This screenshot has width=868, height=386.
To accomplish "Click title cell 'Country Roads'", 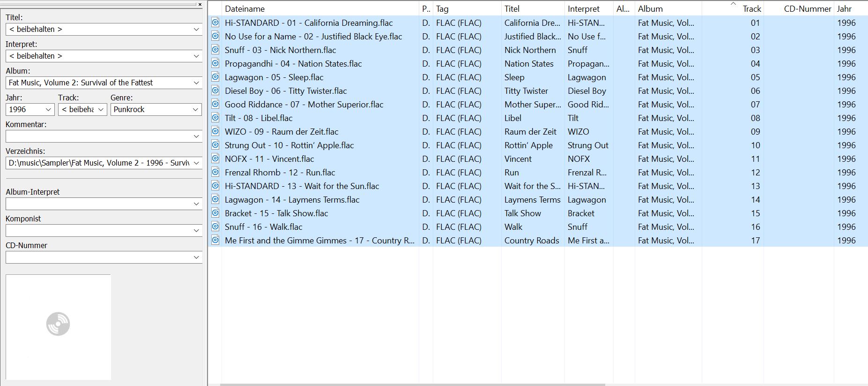I will [532, 240].
